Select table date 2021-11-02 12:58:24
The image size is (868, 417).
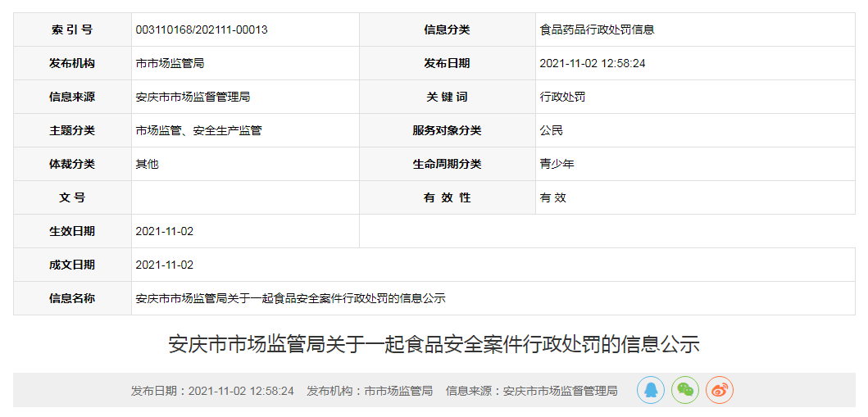click(593, 64)
